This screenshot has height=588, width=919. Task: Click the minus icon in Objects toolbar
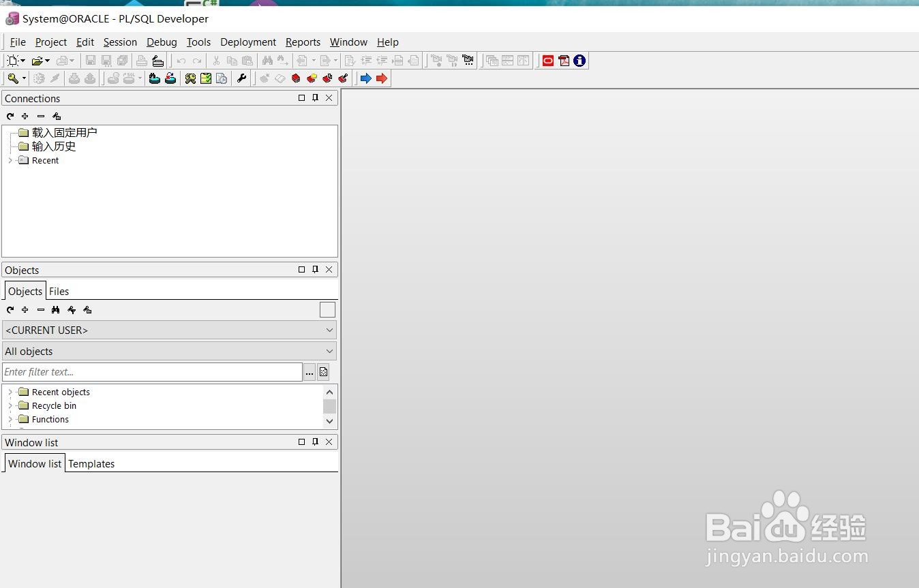tap(41, 310)
